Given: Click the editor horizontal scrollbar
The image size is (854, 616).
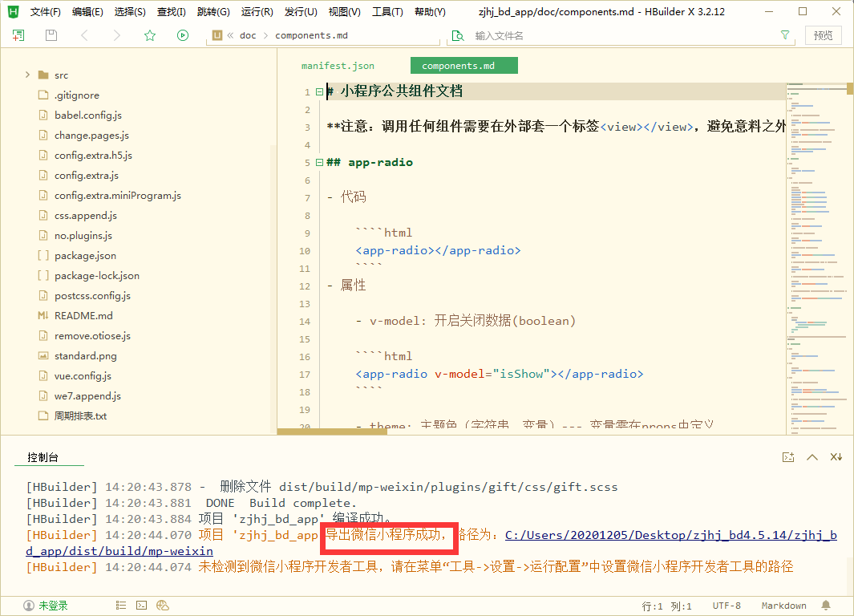Looking at the screenshot, I should 332,432.
